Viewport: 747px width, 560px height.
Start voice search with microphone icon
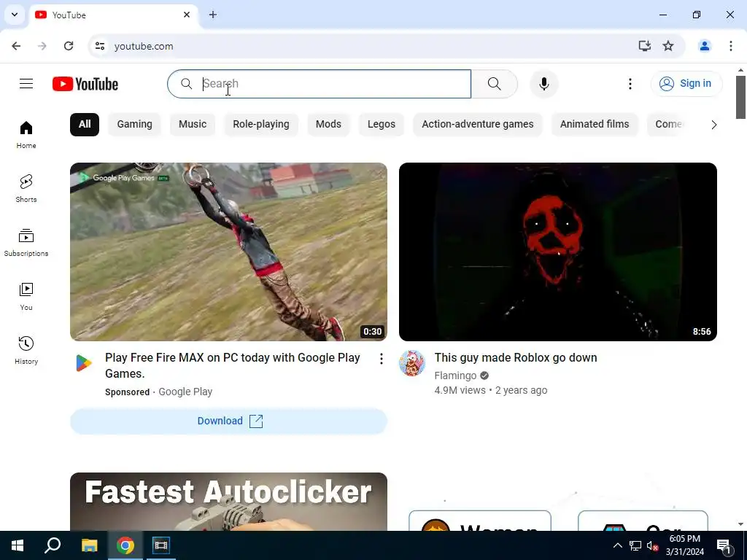[543, 84]
